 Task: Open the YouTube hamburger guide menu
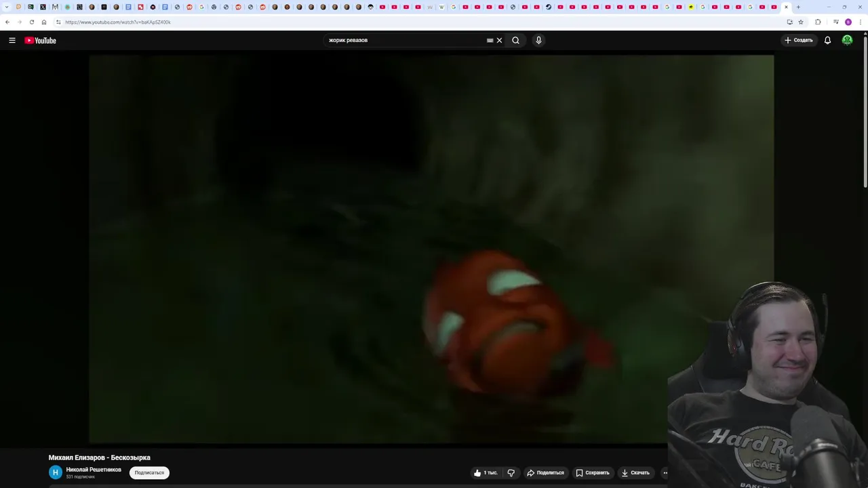click(x=12, y=41)
